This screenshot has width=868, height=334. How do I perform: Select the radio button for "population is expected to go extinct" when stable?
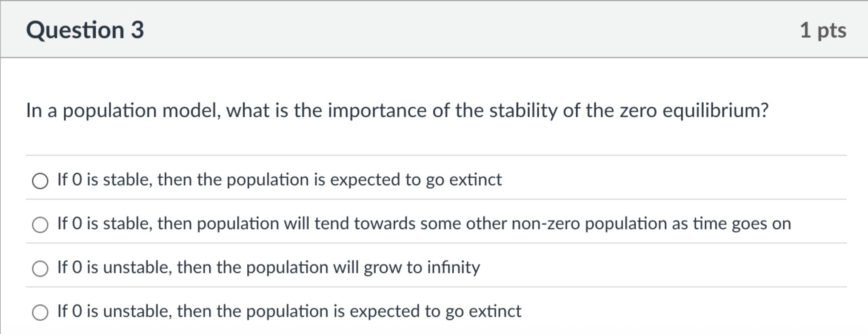[x=40, y=181]
